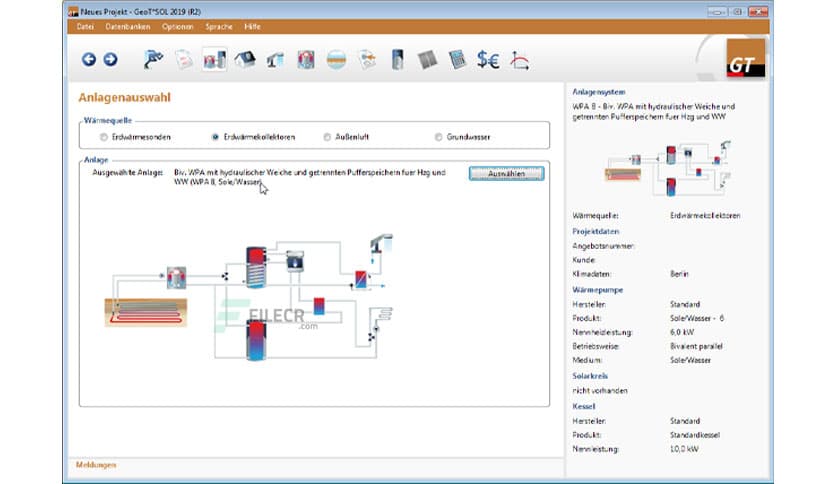Go back with the left arrow icon

click(89, 59)
